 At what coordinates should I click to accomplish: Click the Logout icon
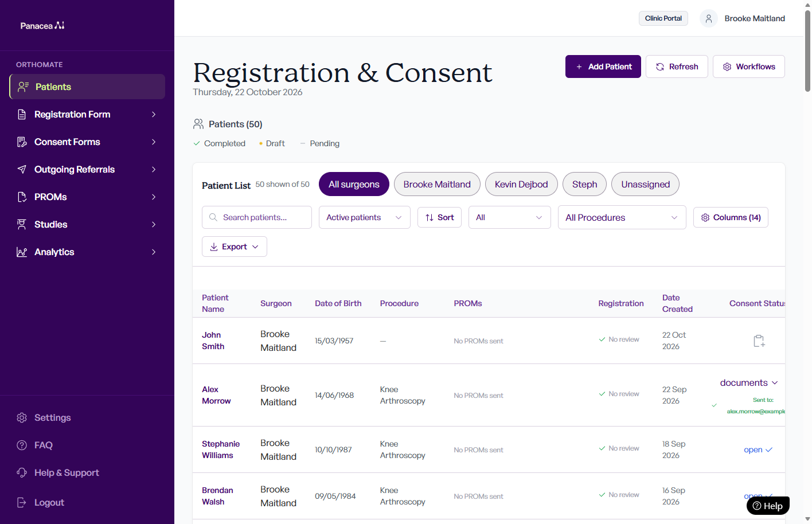pos(22,502)
